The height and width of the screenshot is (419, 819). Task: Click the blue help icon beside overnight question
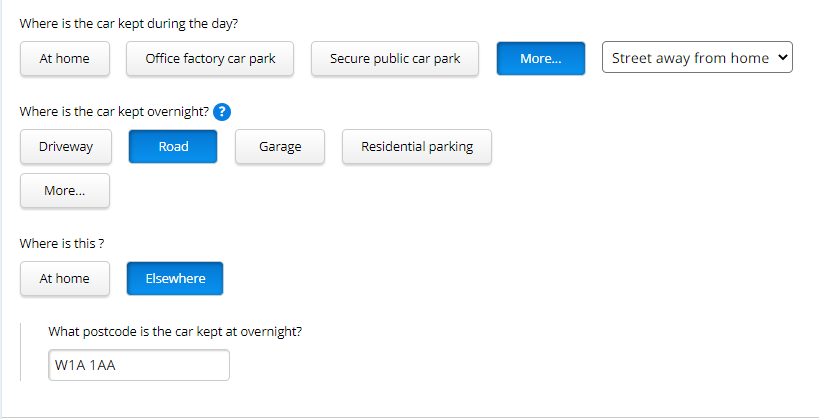point(223,112)
